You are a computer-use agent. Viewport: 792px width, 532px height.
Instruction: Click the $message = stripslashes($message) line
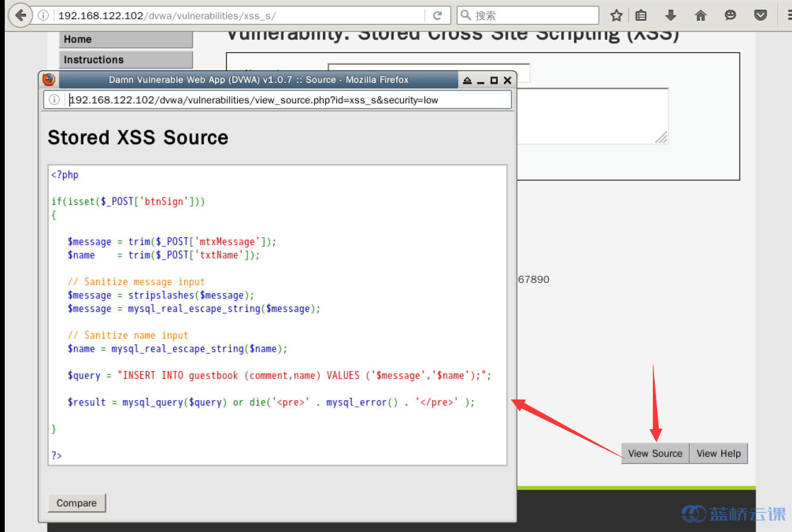click(161, 295)
